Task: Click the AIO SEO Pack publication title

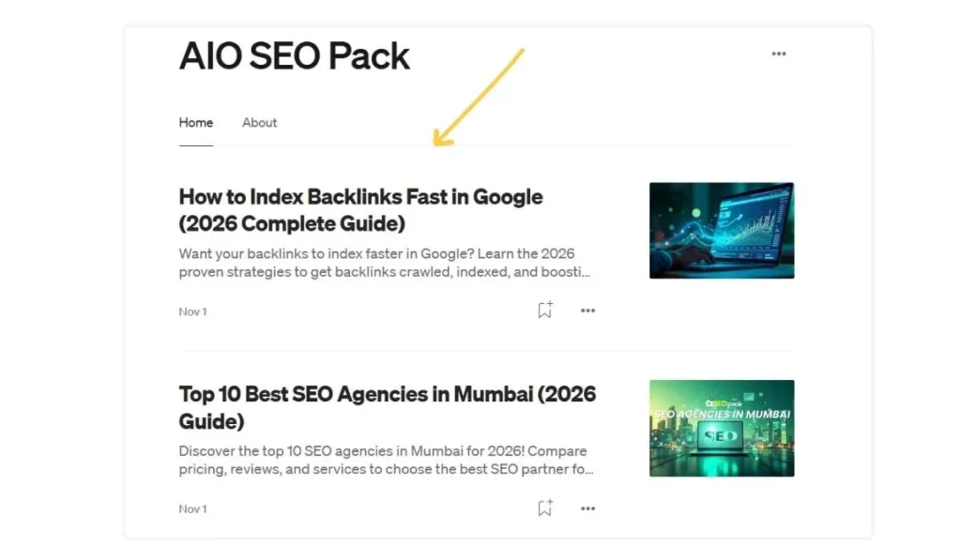Action: tap(294, 56)
